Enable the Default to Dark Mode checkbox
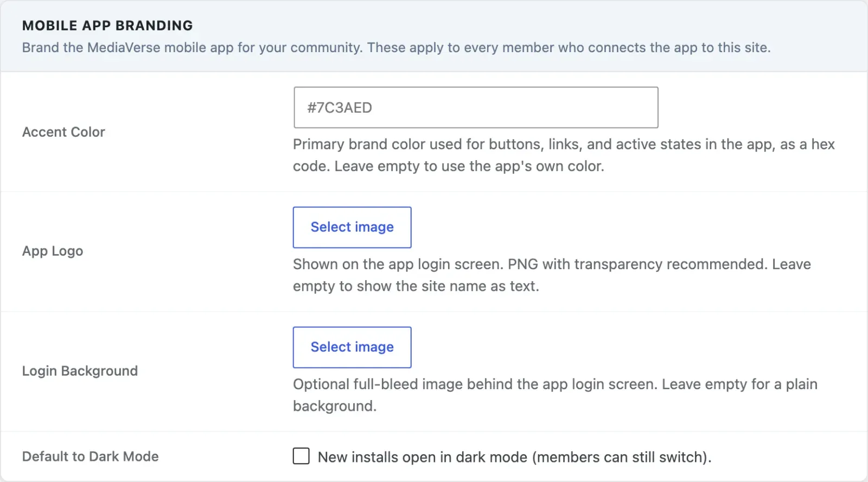Viewport: 868px width, 482px height. [x=301, y=456]
